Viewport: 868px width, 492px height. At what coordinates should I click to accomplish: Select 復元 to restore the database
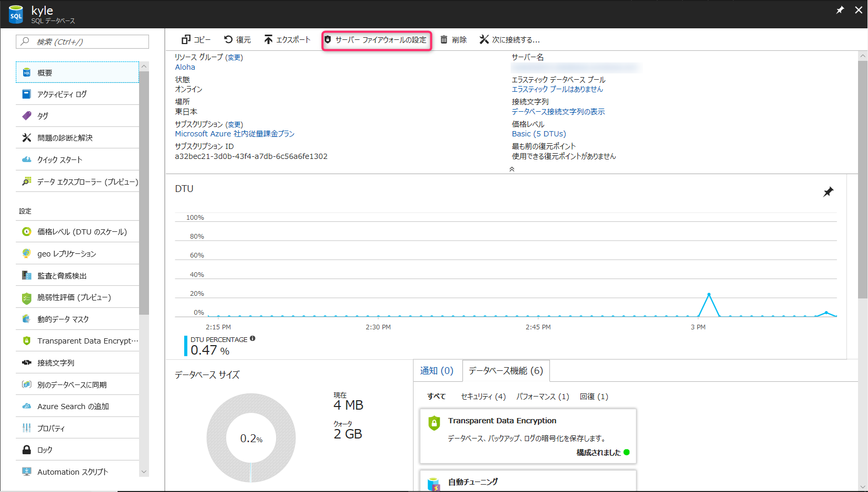(x=237, y=39)
